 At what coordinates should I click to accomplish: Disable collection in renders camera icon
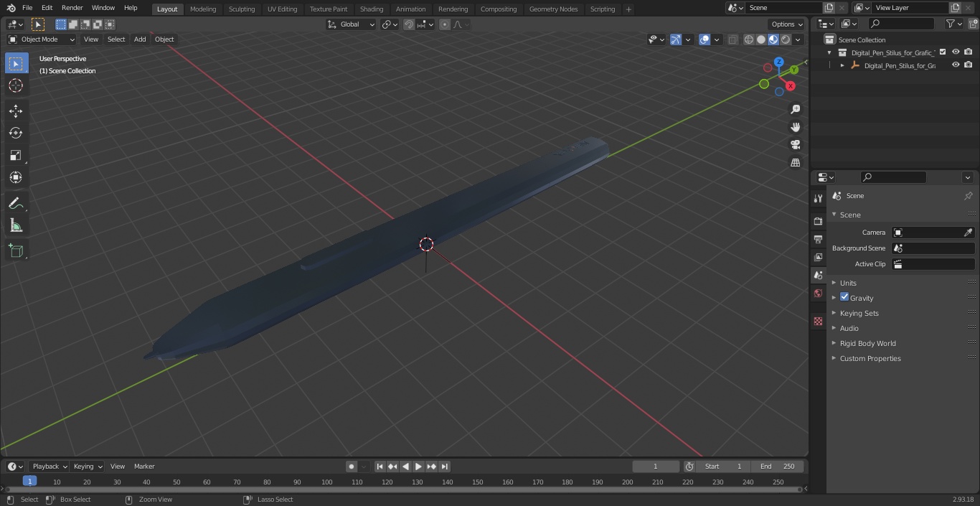[x=969, y=52]
